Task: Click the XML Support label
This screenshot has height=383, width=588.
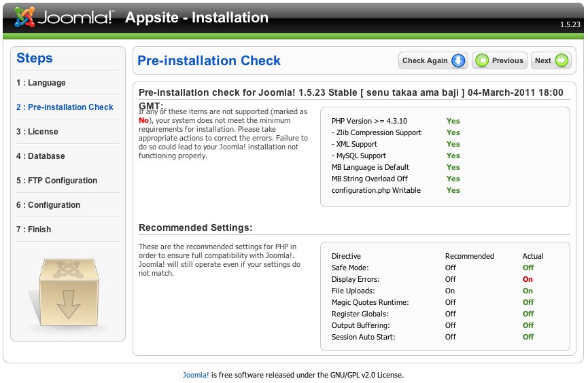Action: click(354, 144)
